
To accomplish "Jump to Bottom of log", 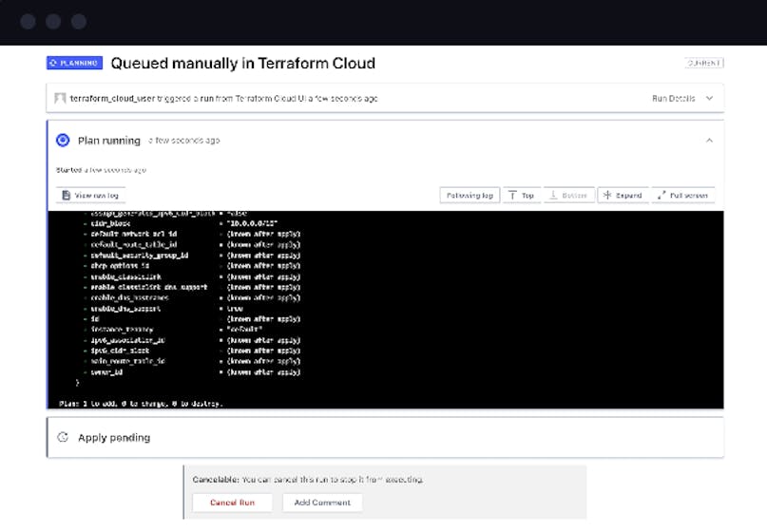I will pyautogui.click(x=569, y=195).
